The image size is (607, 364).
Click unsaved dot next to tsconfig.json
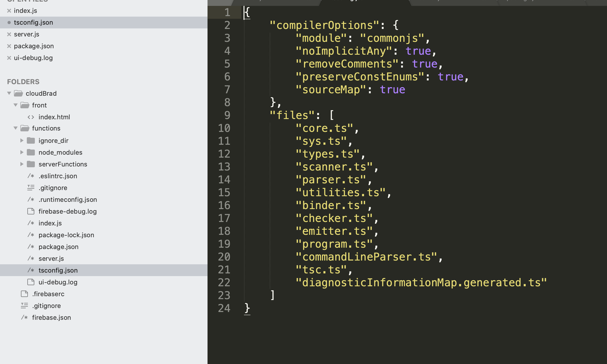9,23
